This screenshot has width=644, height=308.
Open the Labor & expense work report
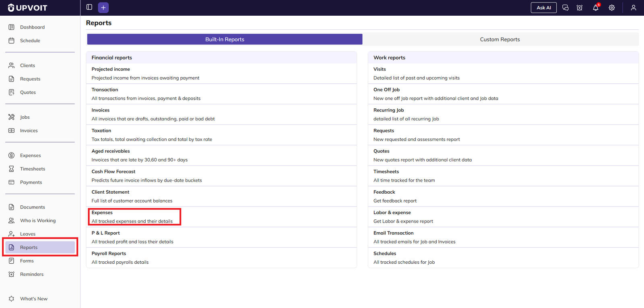click(x=392, y=213)
